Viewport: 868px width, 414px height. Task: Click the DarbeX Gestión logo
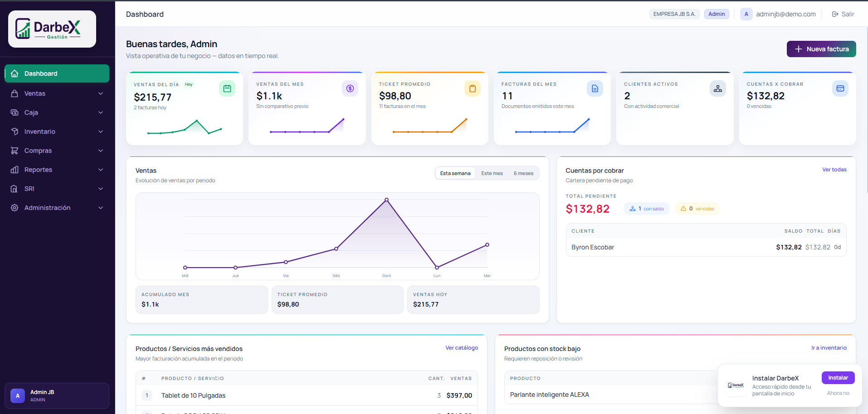(52, 29)
